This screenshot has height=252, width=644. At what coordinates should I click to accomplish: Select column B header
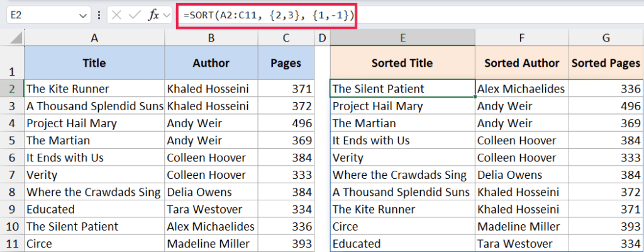pos(211,38)
